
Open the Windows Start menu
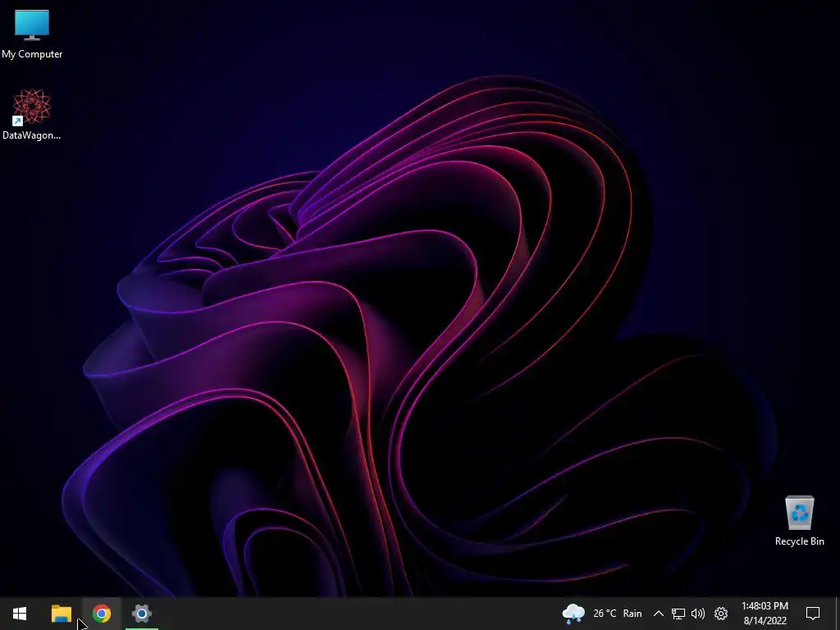coord(20,614)
